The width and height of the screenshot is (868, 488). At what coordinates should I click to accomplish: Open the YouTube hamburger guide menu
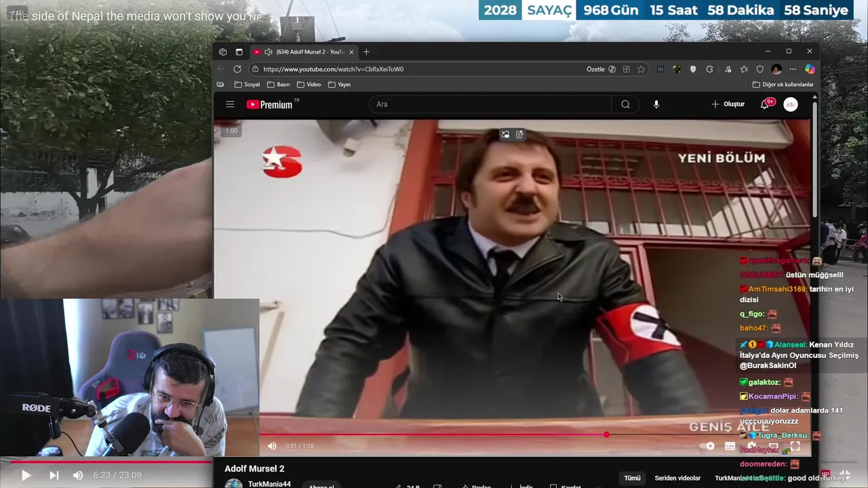tap(230, 104)
